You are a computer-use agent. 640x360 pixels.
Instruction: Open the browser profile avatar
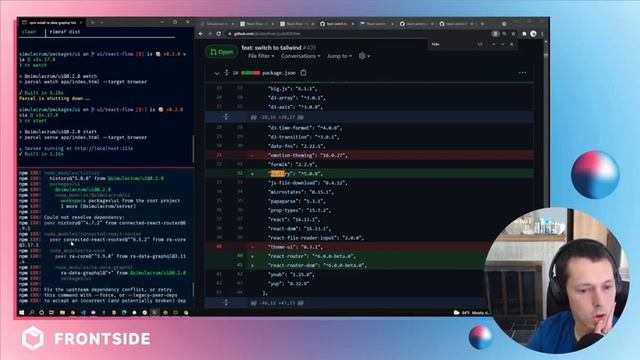tap(533, 34)
